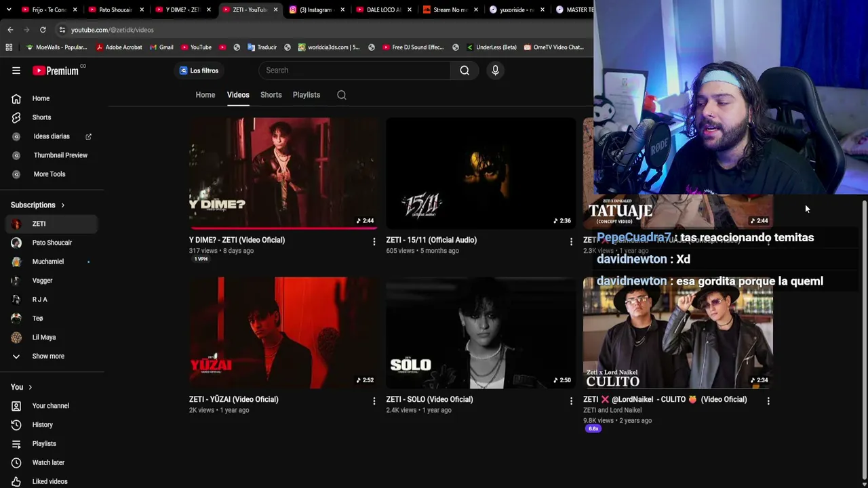Open the Adobe Acrobat bookmark
868x488 pixels.
pos(119,47)
